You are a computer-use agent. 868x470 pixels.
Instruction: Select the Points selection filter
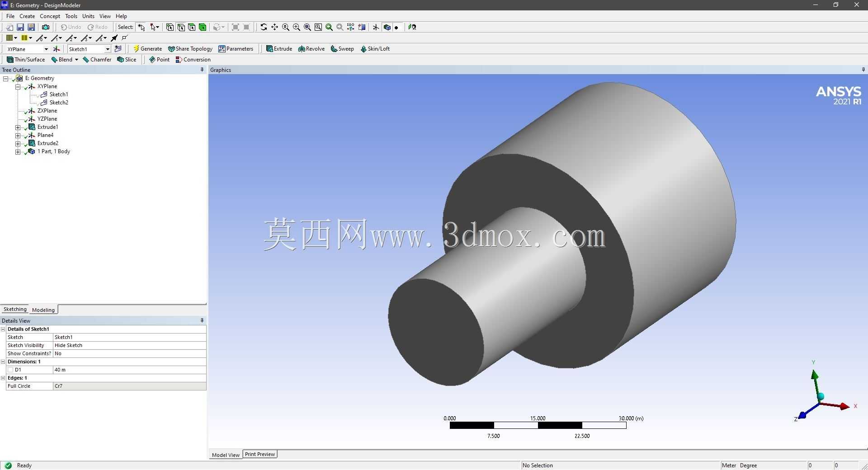pos(170,27)
